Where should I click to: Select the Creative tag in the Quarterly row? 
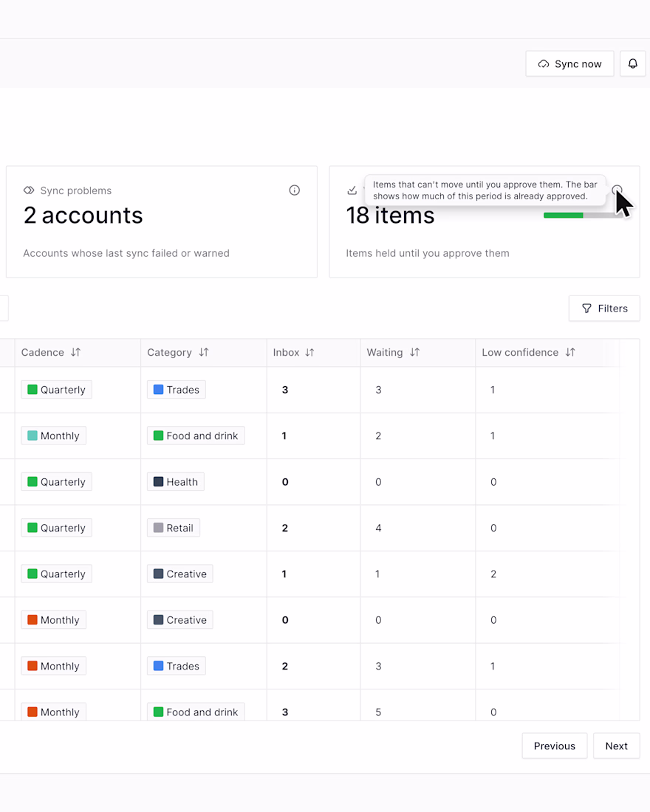(x=180, y=574)
